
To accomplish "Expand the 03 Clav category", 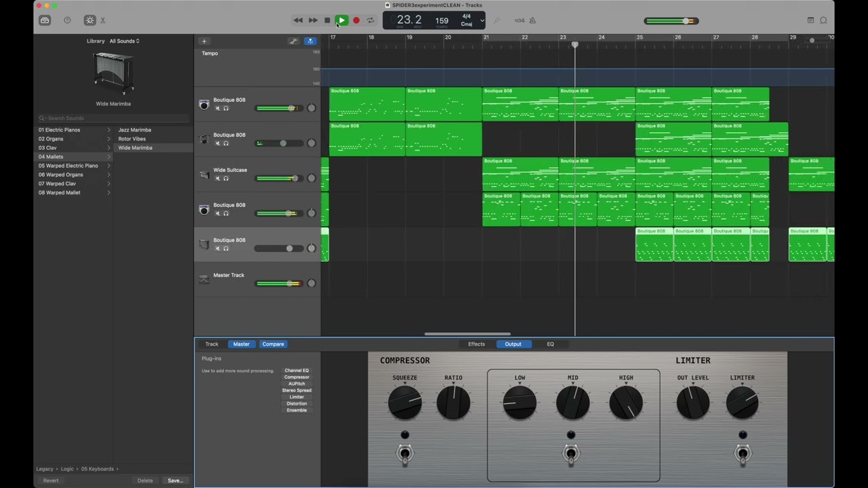I will (x=75, y=148).
